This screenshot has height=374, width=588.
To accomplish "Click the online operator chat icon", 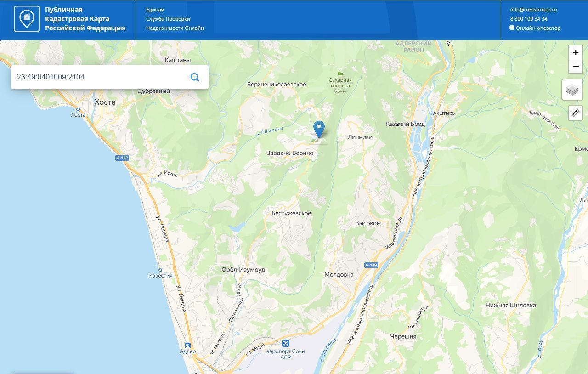I will (x=512, y=28).
